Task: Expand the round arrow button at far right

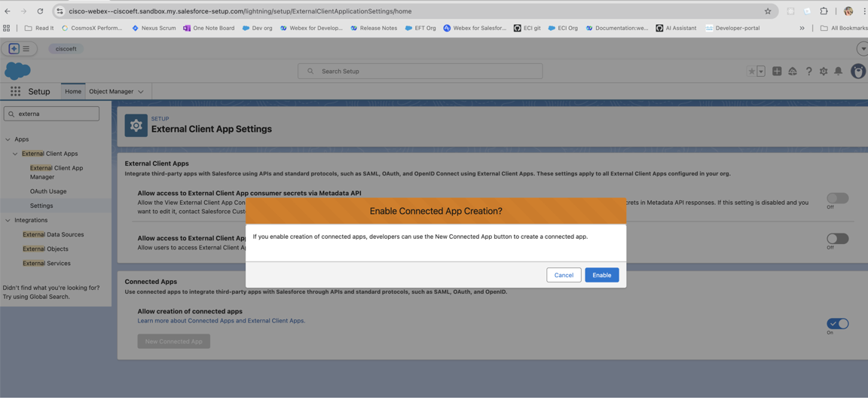Action: pyautogui.click(x=862, y=49)
